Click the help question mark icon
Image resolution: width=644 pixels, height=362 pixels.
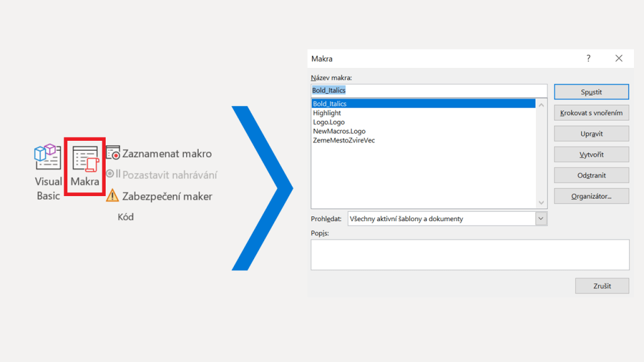click(x=589, y=58)
